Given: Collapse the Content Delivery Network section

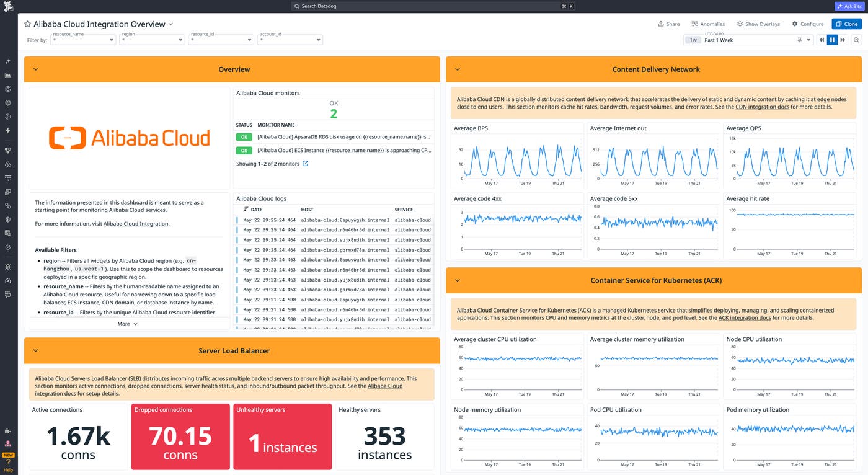Looking at the screenshot, I should 458,69.
